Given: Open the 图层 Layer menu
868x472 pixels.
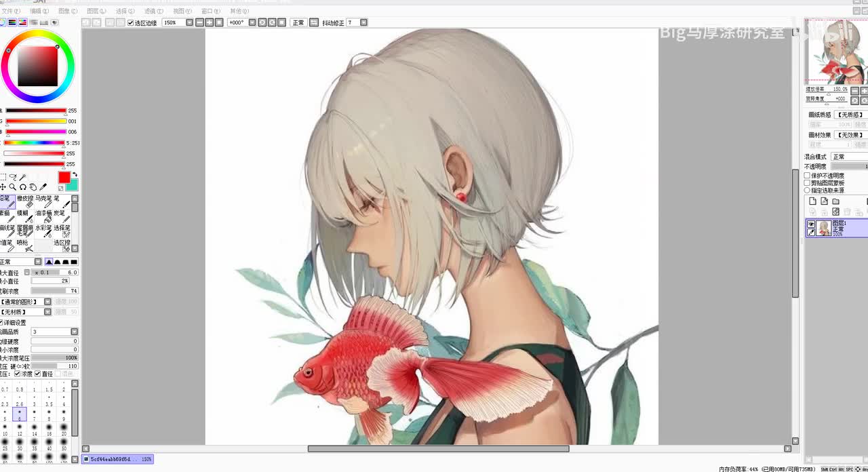Looking at the screenshot, I should [97, 12].
